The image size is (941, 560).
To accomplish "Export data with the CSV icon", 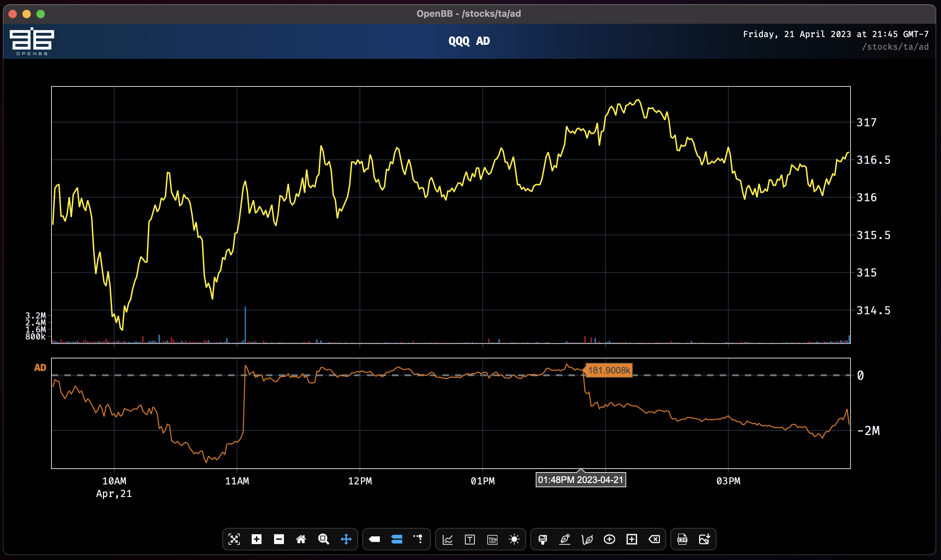I will click(682, 539).
